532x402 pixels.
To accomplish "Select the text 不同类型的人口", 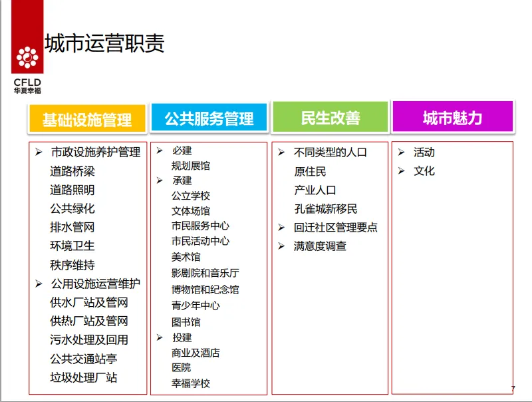I will 331,152.
